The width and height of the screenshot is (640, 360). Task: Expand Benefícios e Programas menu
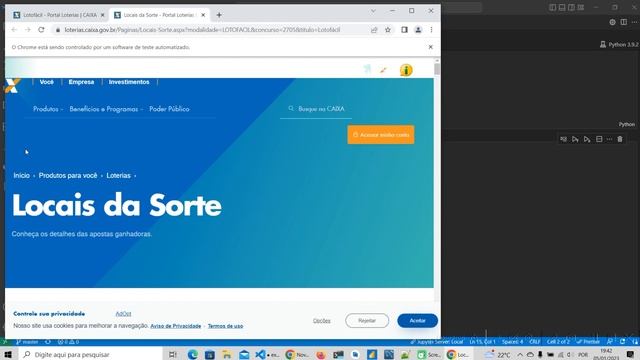(106, 109)
